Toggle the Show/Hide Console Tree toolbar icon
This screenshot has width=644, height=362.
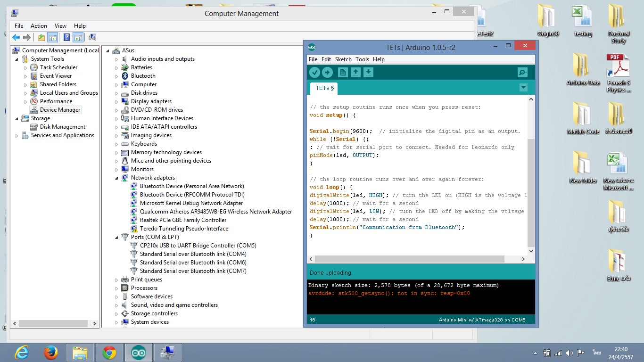52,37
